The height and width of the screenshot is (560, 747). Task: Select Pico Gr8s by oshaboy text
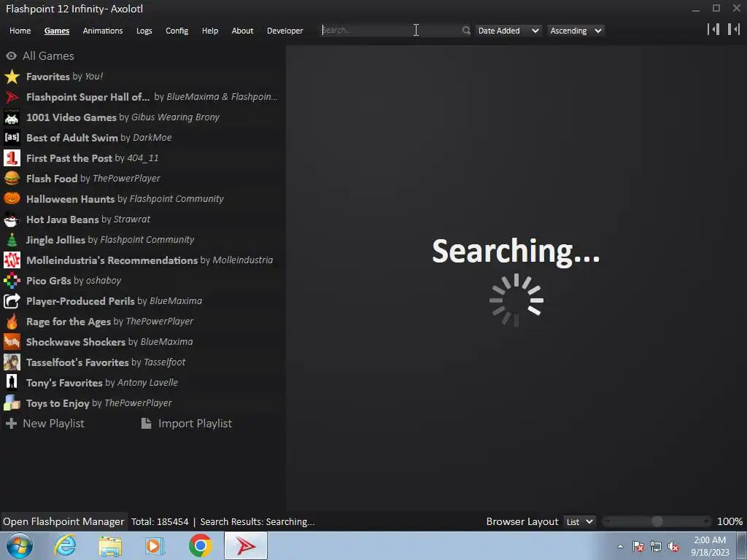pyautogui.click(x=74, y=281)
